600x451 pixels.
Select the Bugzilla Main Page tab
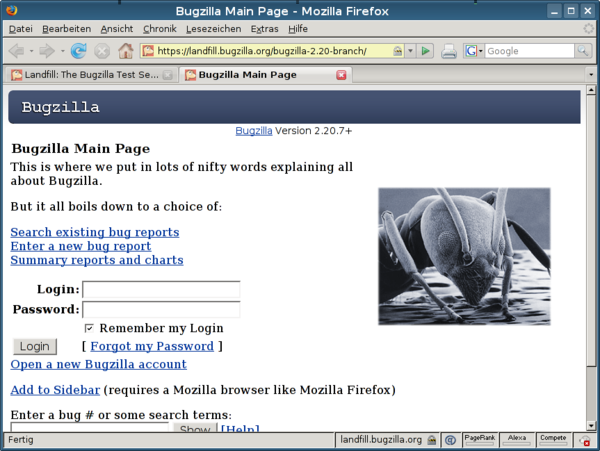[265, 75]
